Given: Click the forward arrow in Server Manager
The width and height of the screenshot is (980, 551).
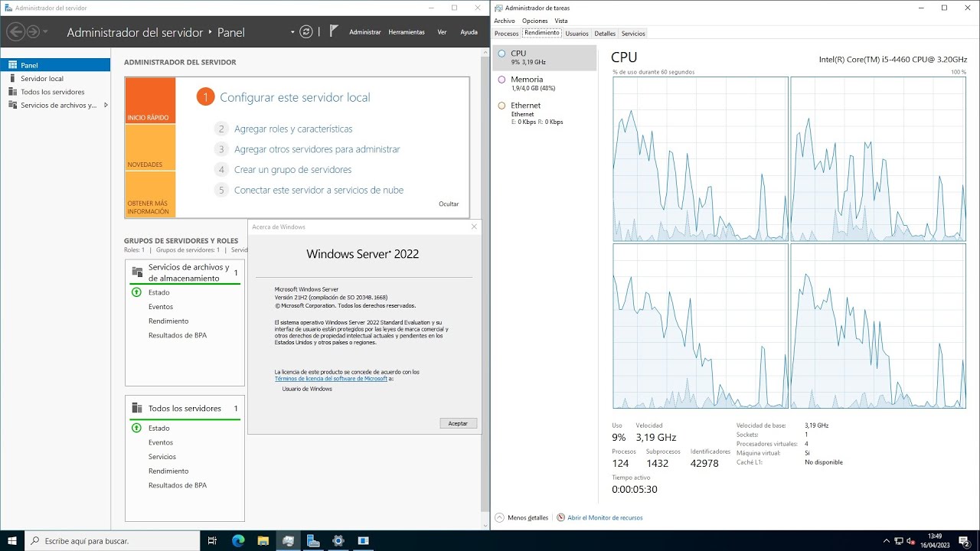Looking at the screenshot, I should click(x=33, y=31).
